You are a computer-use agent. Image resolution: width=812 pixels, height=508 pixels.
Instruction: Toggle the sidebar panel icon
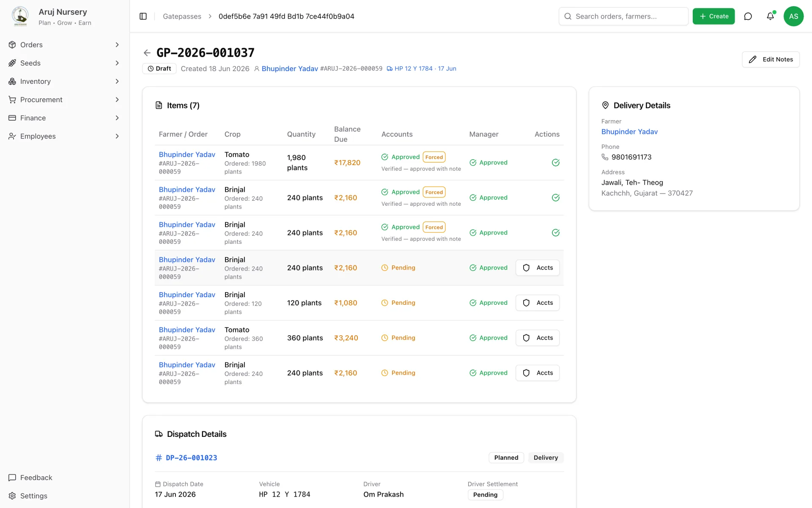[143, 16]
